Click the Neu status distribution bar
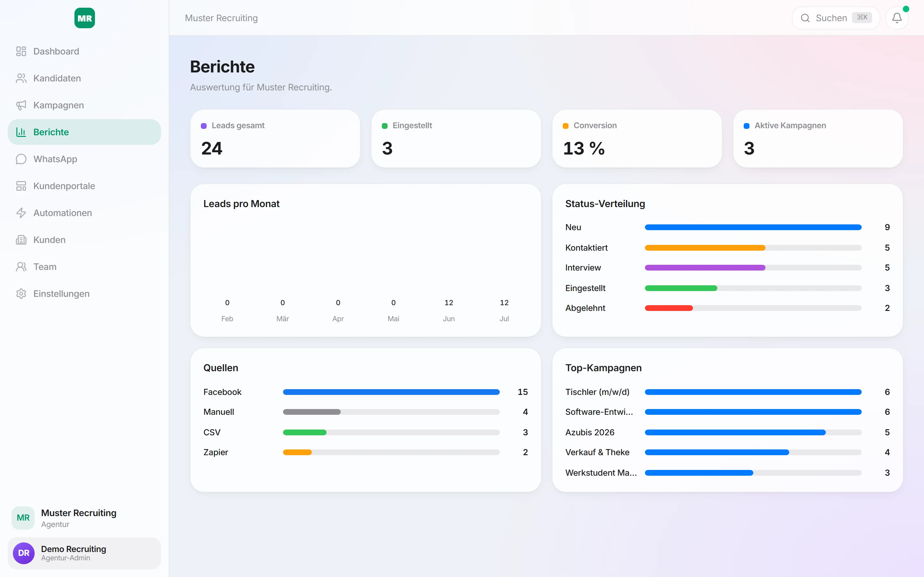The height and width of the screenshot is (577, 924). point(753,227)
